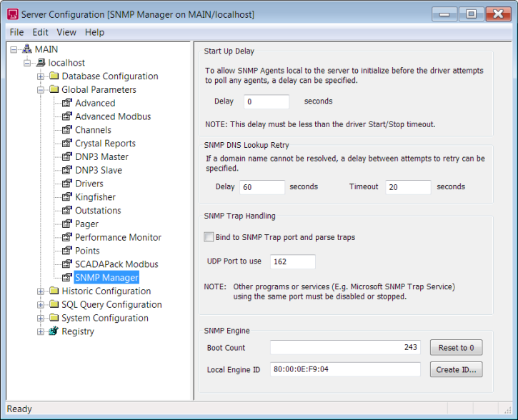Click the DNP3 Master settings icon
Screen dimensions: 518x420
click(67, 156)
